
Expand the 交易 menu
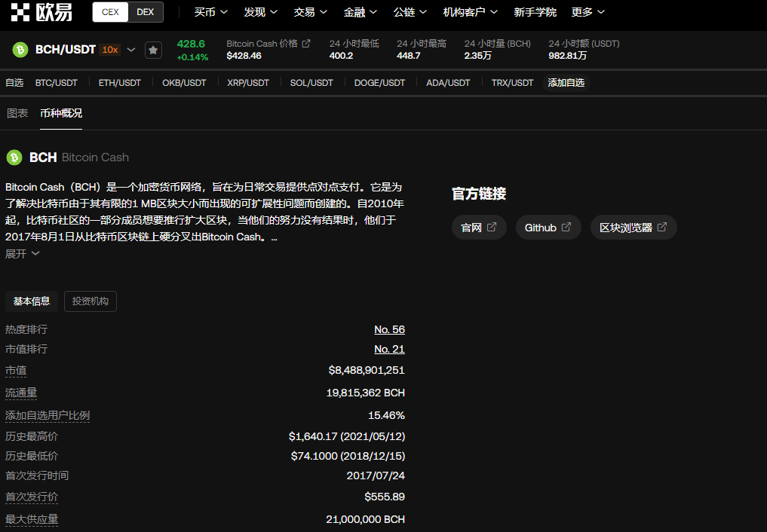(311, 12)
